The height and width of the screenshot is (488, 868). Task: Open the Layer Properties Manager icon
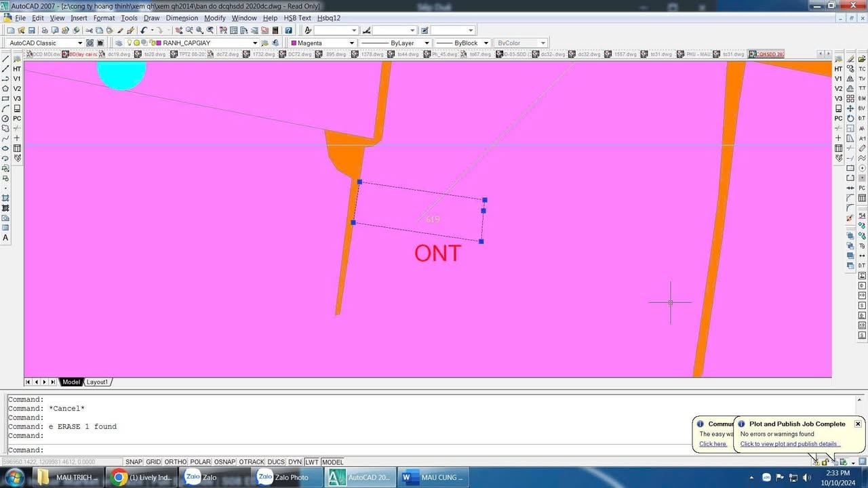click(118, 43)
